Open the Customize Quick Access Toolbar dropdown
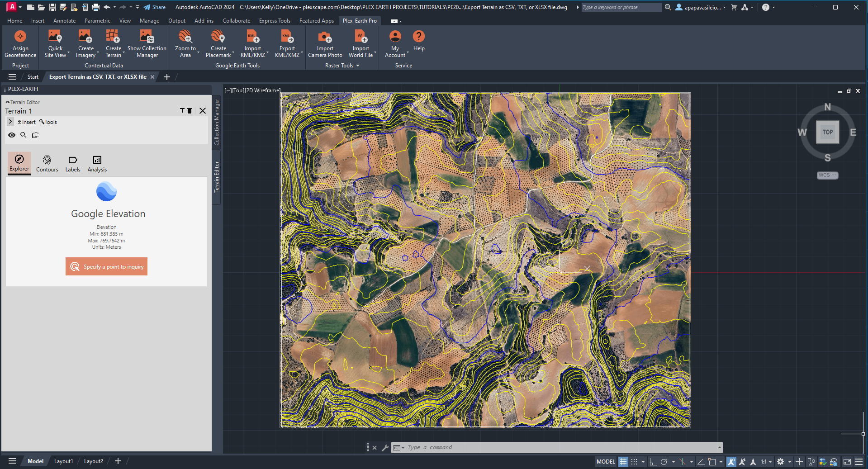The height and width of the screenshot is (469, 868). [x=138, y=7]
